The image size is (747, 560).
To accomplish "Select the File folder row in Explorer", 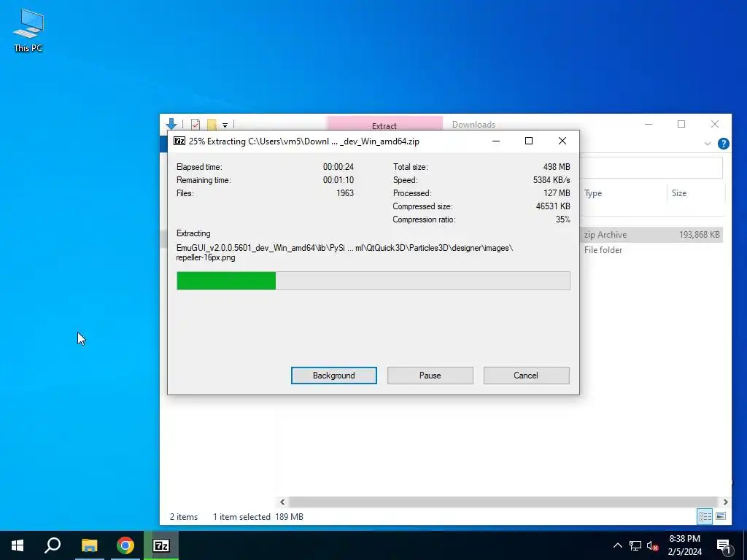I will coord(652,250).
